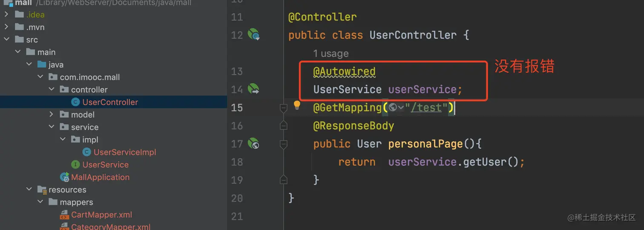Screen dimensions: 644x230
Task: Select the .idea folder icon
Action: point(19,15)
